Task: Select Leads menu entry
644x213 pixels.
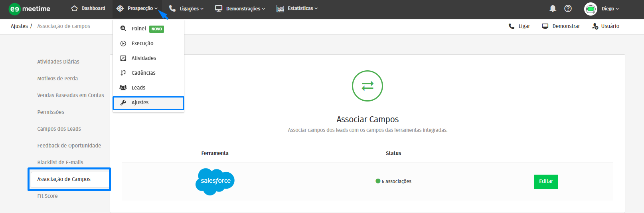Action: (x=138, y=88)
